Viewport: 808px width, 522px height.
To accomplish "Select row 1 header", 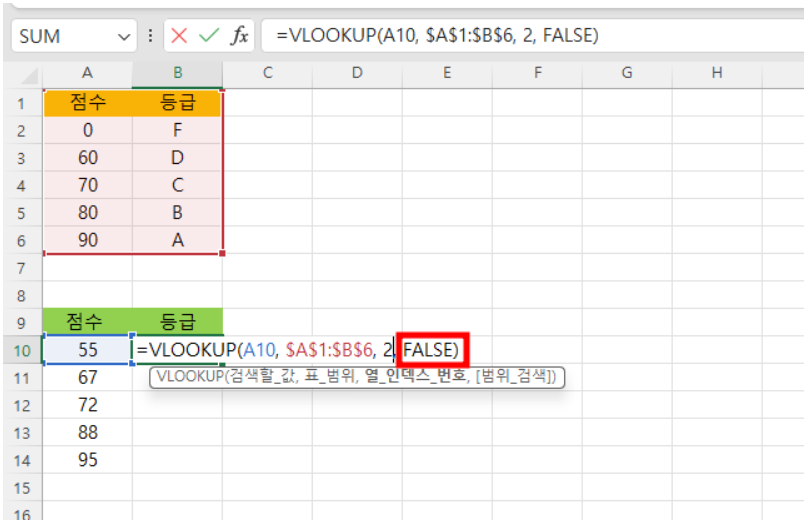I will 21,104.
